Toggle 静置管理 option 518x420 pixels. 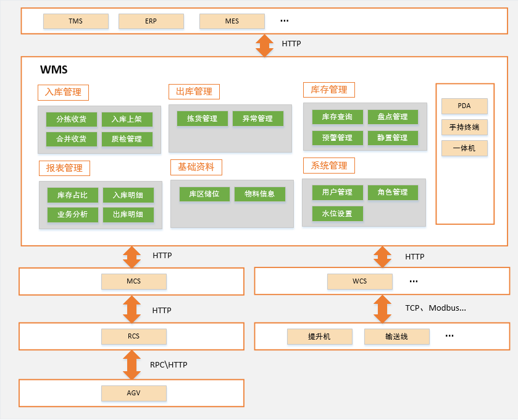point(393,138)
